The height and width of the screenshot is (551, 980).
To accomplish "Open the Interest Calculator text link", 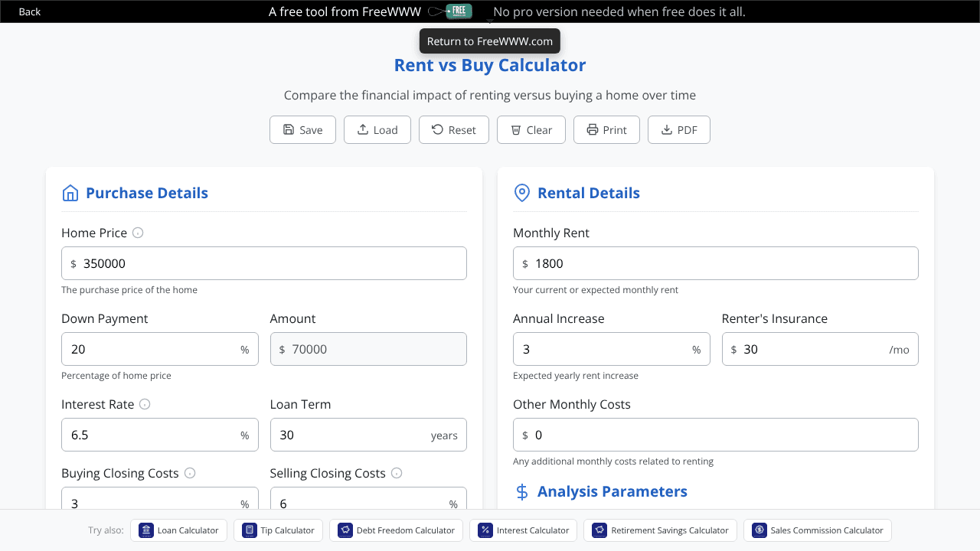I will point(533,530).
